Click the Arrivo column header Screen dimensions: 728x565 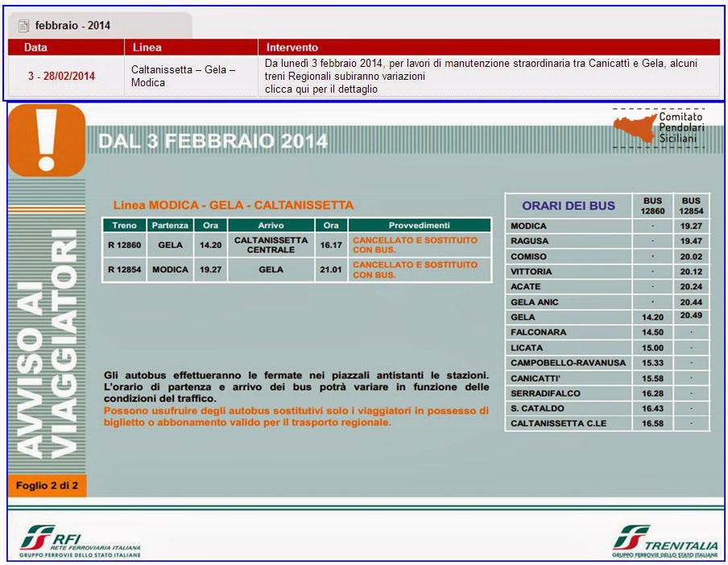click(271, 226)
